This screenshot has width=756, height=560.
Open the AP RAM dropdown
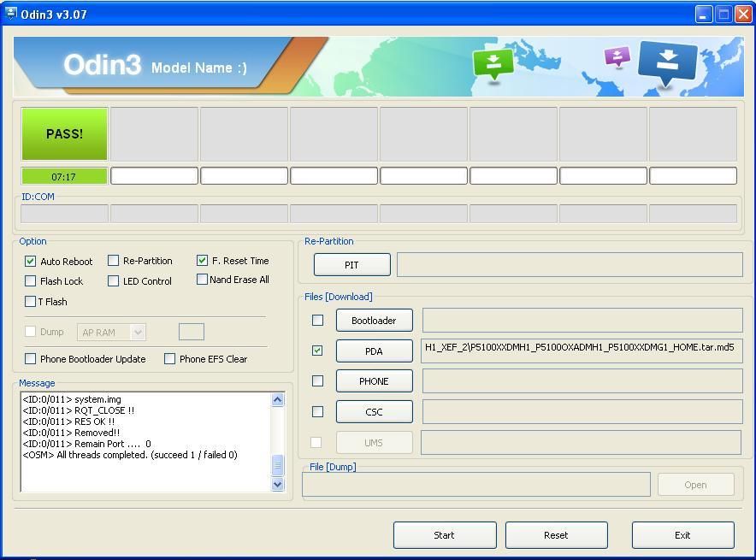[111, 332]
